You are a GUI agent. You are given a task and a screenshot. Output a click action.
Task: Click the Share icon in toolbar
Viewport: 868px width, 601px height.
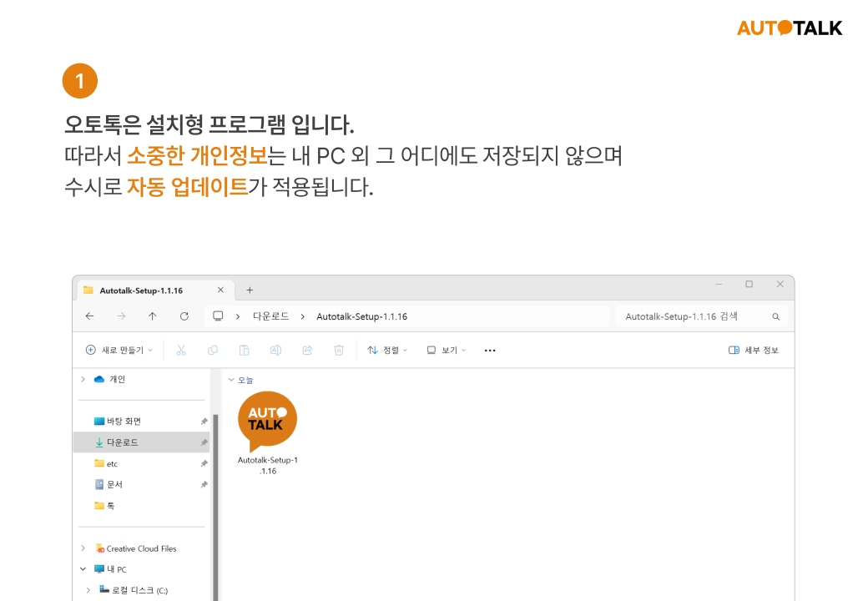pyautogui.click(x=307, y=350)
